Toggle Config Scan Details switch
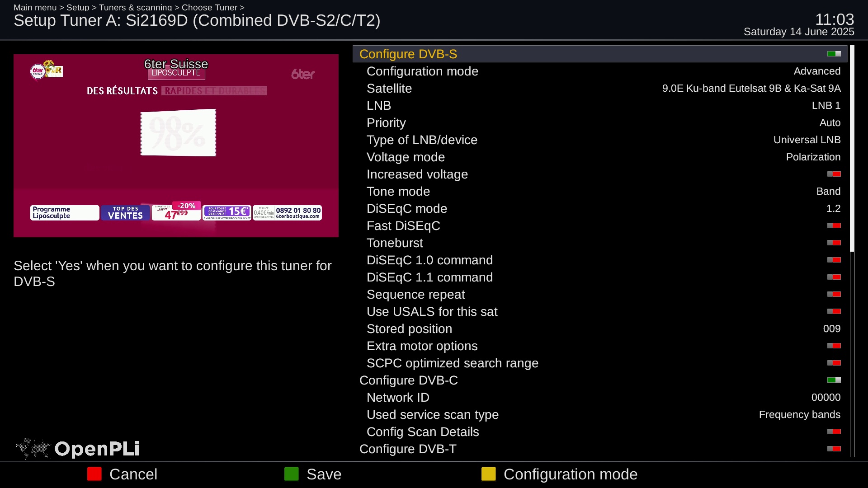Viewport: 868px width, 488px height. tap(834, 432)
